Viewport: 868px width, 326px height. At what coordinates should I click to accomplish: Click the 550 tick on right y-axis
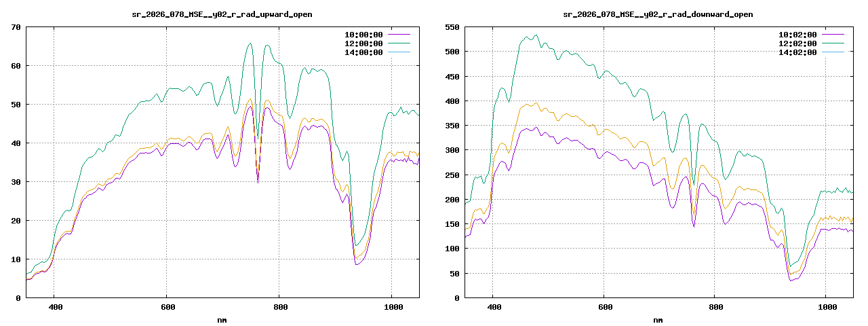(451, 27)
